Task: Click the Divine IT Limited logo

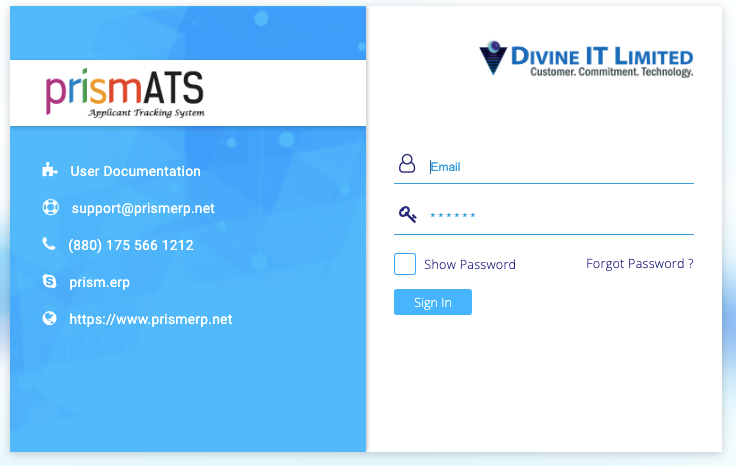Action: 586,59
